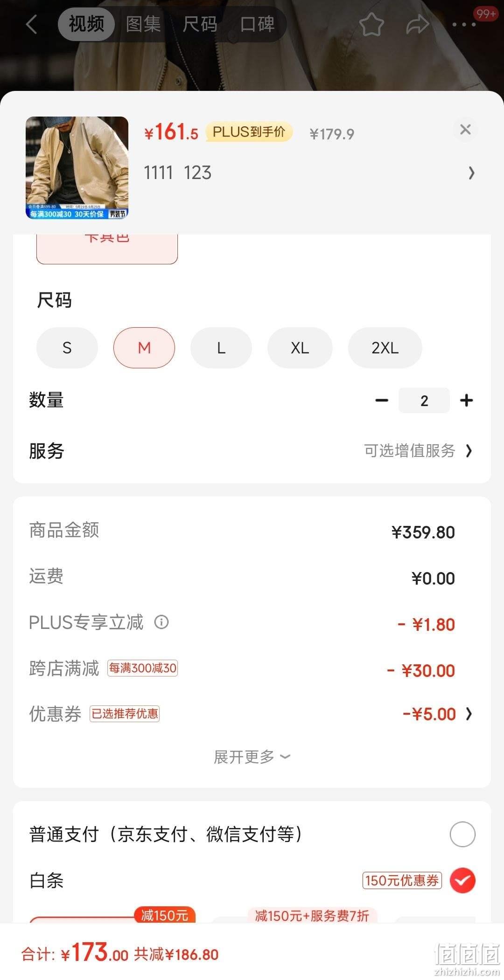This screenshot has height=980, width=504.
Task: Show PLUS专享立减 info icon details
Action: 161,622
